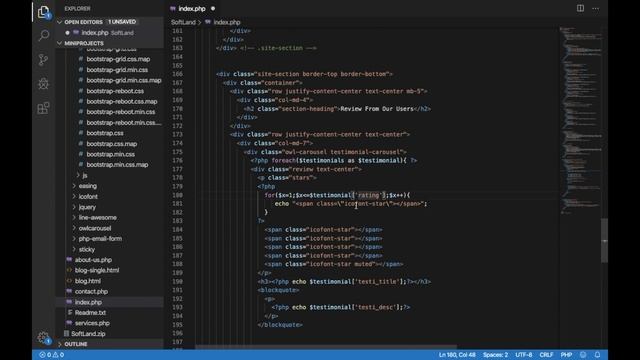Image resolution: width=640 pixels, height=360 pixels.
Task: Open the Run and Debug view
Action: point(43,84)
